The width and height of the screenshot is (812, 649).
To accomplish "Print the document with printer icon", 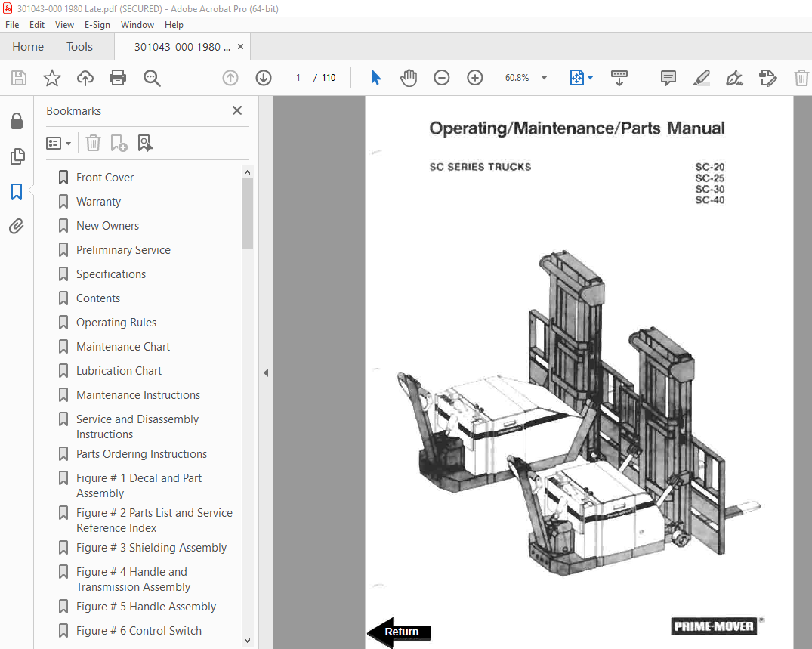I will [x=118, y=78].
